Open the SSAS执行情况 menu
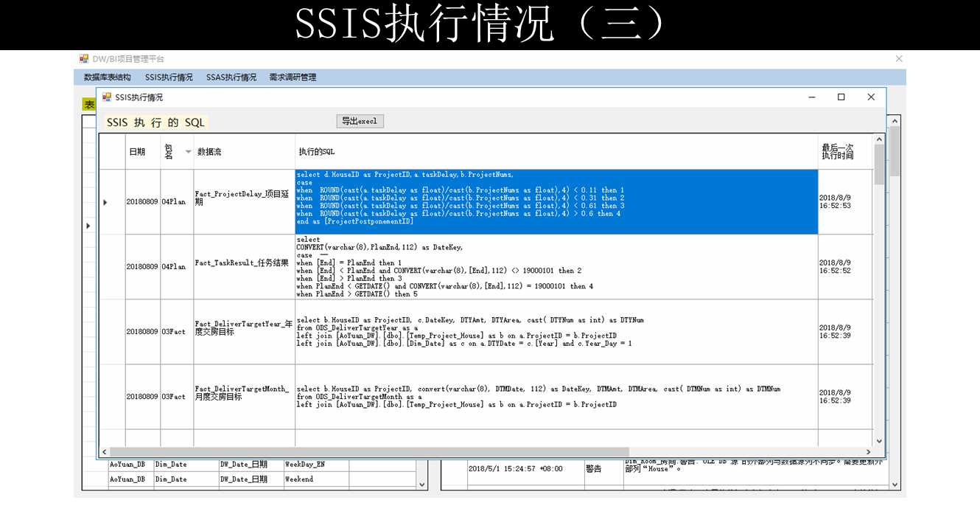The image size is (980, 531). (231, 77)
